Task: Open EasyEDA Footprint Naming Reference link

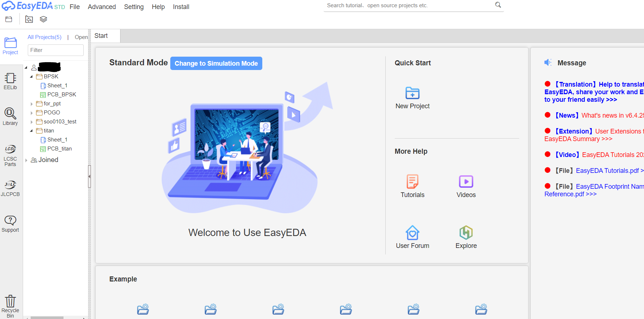Action: point(594,190)
